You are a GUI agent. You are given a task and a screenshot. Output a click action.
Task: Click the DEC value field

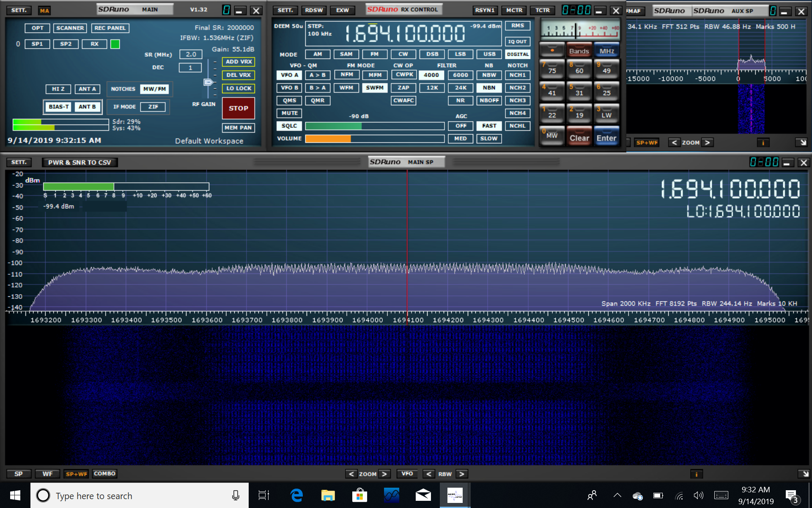tap(190, 67)
